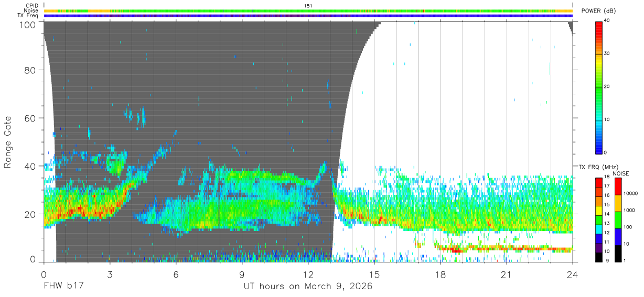Click the TX Freq row label
This screenshot has height=297, width=644.
pyautogui.click(x=28, y=16)
